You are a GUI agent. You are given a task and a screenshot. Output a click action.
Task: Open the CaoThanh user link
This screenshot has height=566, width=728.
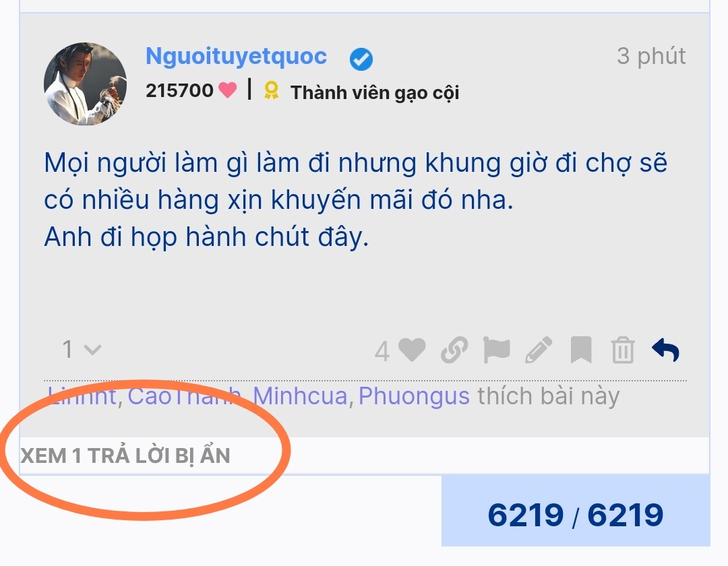184,397
